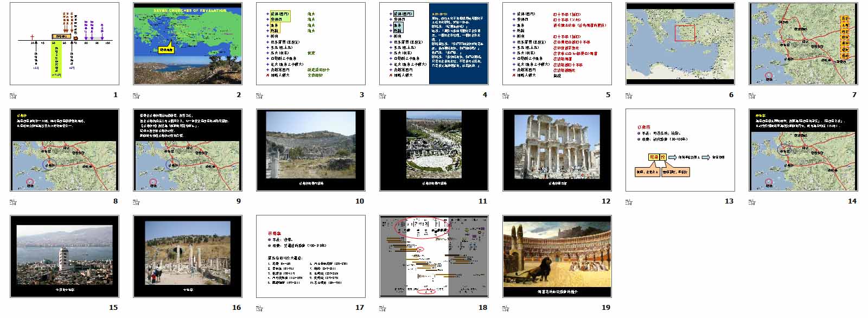Viewport: 868px width, 318px height.
Task: Select the timeline slide thumbnail numbered 1
Action: point(65,43)
